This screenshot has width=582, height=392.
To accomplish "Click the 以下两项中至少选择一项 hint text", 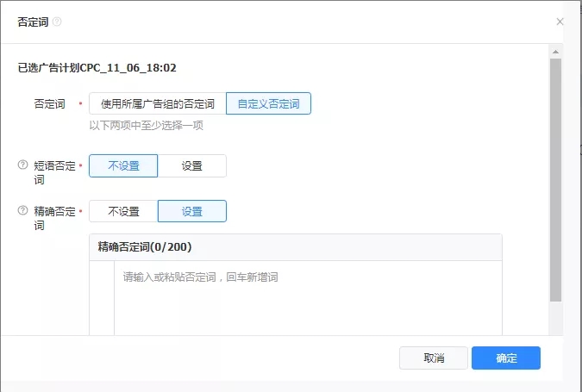I will (x=146, y=126).
